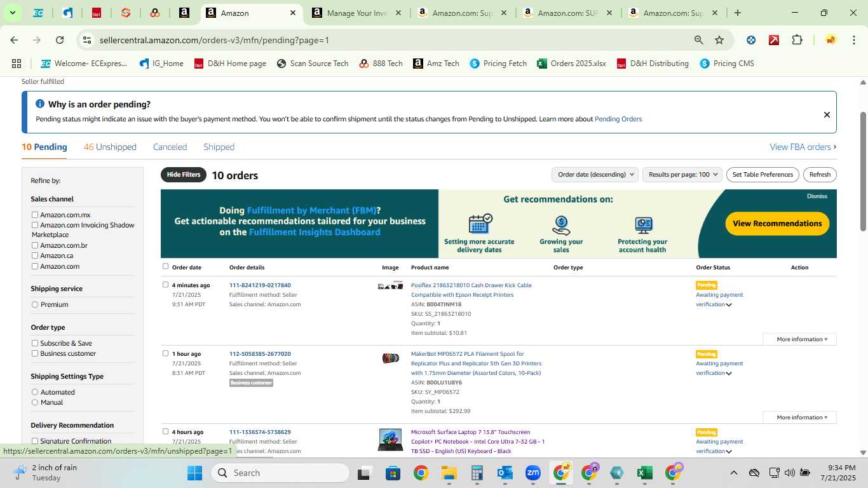
Task: Click the MakerBot filament product thumbnail
Action: click(390, 358)
